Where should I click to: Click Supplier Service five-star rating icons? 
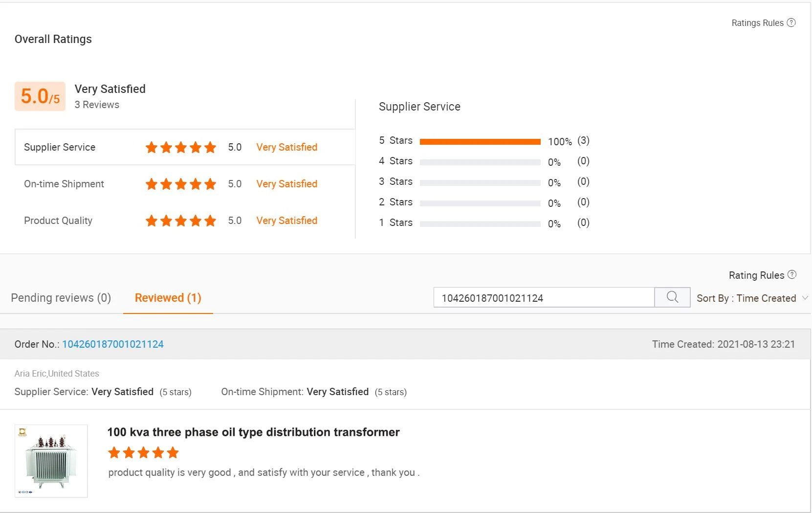(x=181, y=147)
